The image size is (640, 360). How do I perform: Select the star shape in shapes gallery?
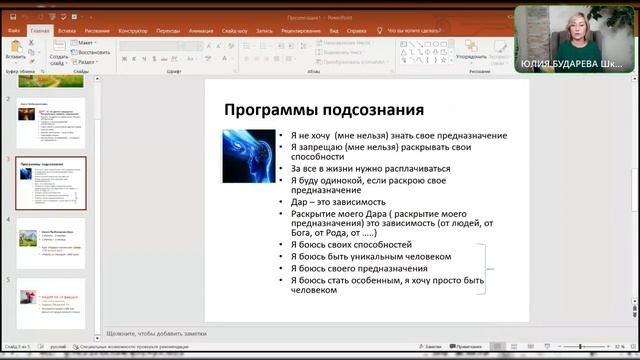coord(444,60)
